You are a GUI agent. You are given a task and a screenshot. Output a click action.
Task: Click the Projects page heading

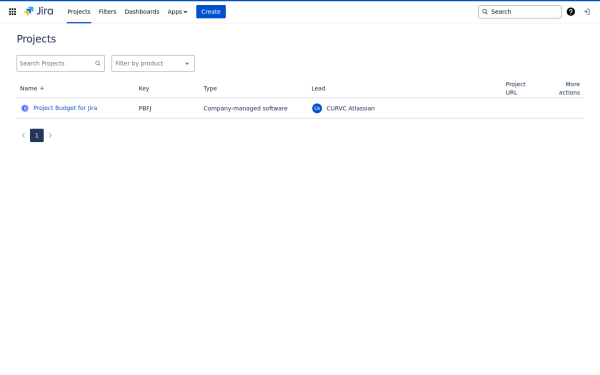click(x=36, y=39)
